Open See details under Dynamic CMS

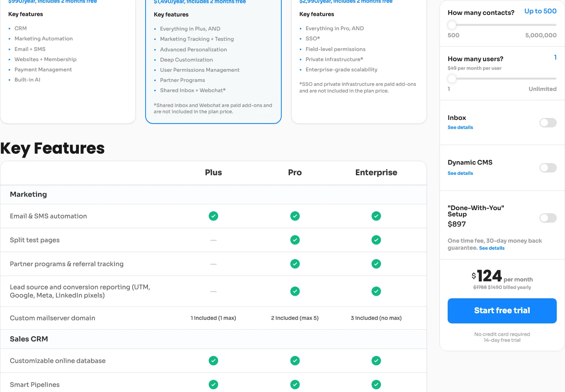[460, 173]
